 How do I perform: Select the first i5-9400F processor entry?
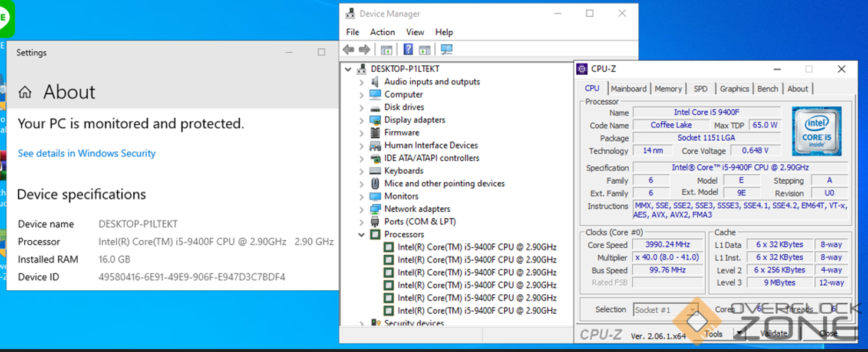coord(476,247)
